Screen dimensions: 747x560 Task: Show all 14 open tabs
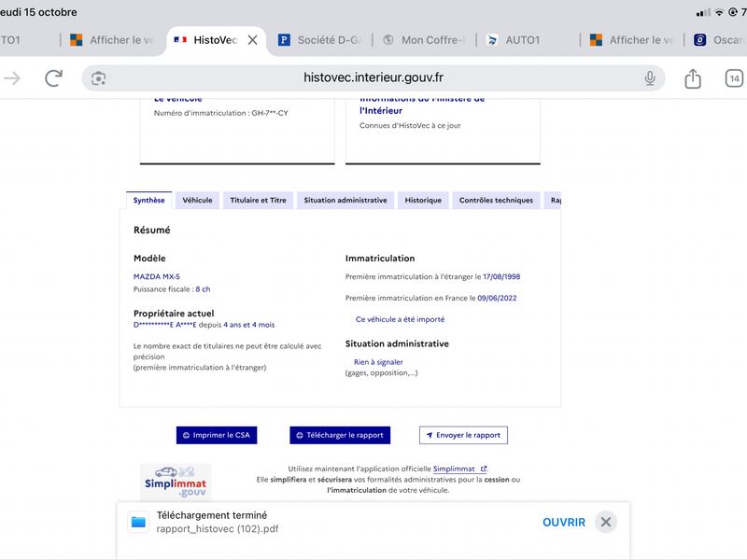tap(734, 78)
